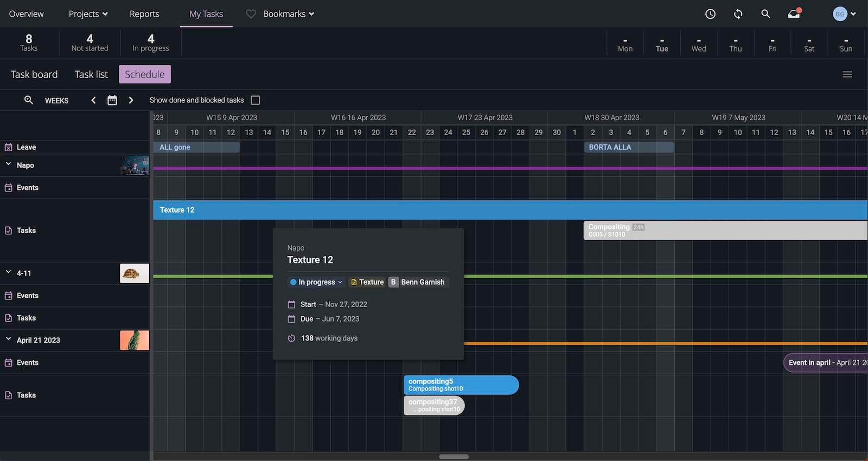
Task: Collapse the 4-11 project row
Action: 9,272
